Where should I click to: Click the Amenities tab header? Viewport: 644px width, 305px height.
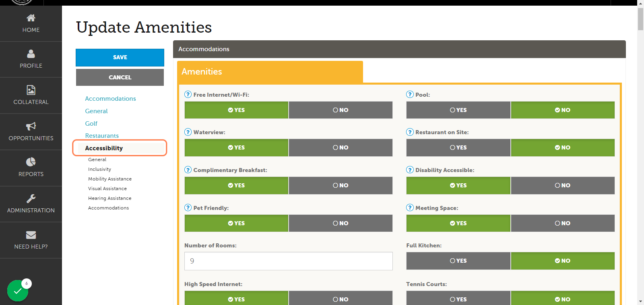(270, 72)
